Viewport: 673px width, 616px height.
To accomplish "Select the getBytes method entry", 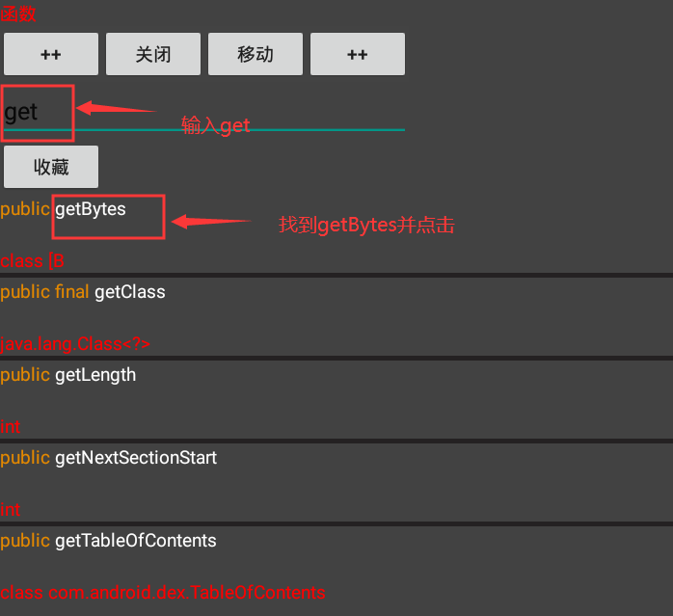I will (x=91, y=209).
